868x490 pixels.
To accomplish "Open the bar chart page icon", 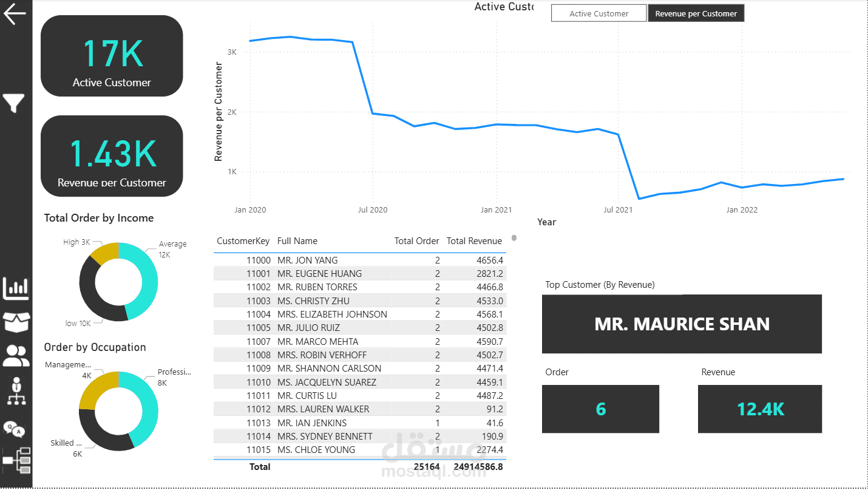I will pos(16,289).
